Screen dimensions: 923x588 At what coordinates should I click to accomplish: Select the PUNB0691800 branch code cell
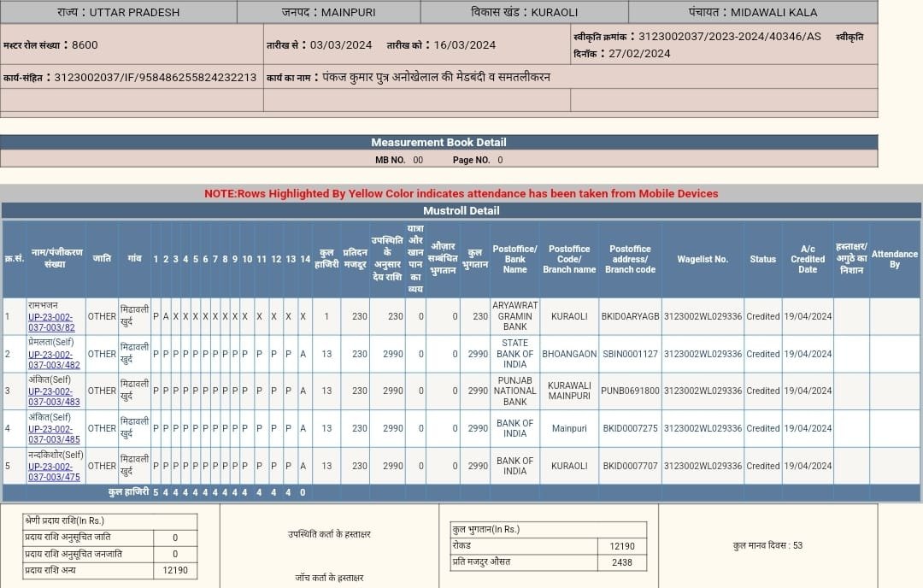coord(631,391)
